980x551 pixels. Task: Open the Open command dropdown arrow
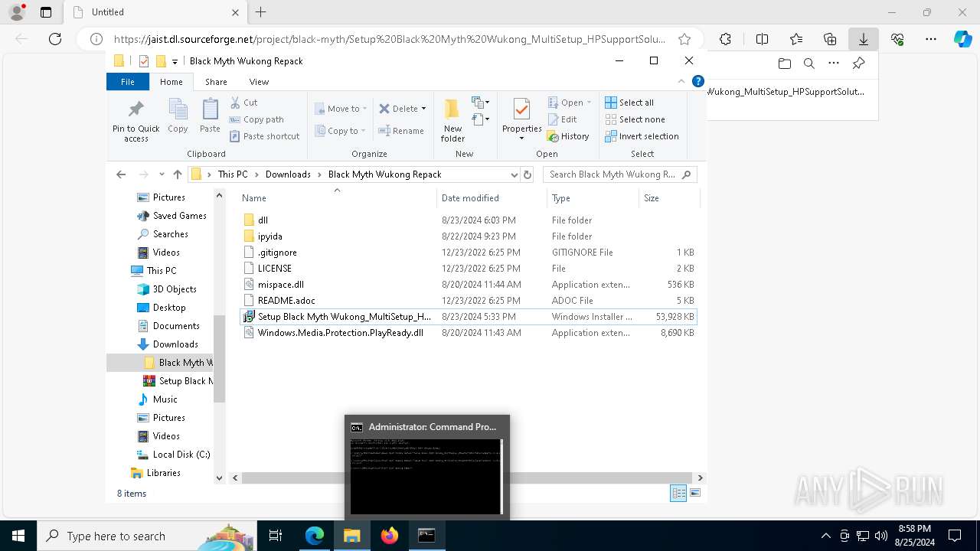(589, 103)
